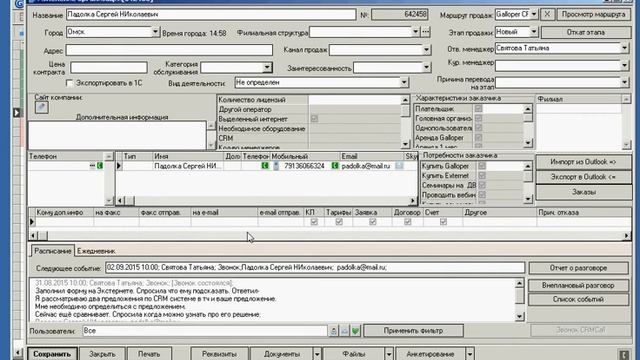Click the Внеплановый разговор button
This screenshot has height=360, width=640.
(x=578, y=285)
